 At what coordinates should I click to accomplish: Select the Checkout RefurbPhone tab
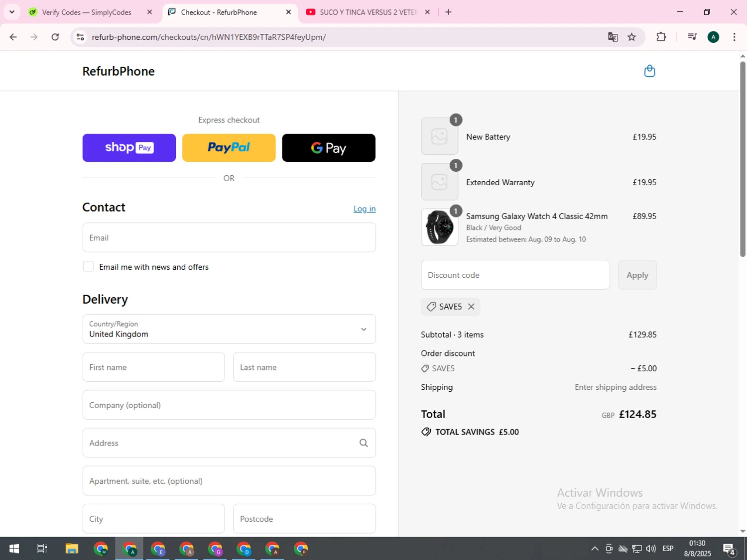[x=219, y=12]
